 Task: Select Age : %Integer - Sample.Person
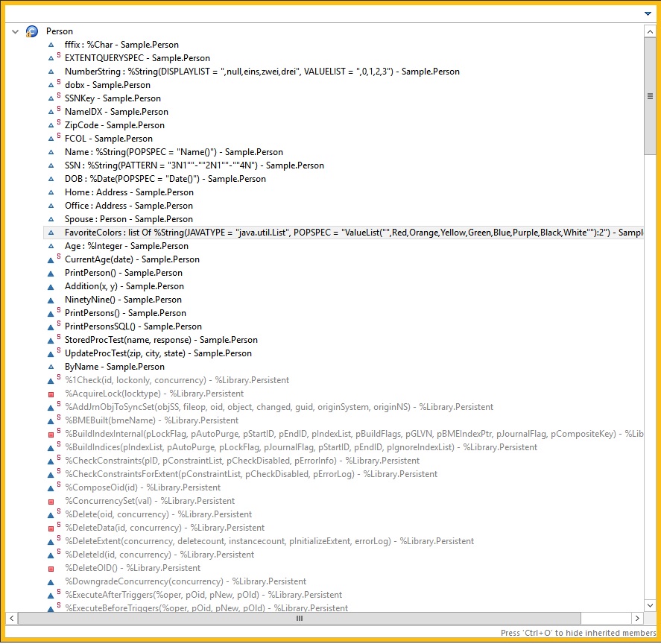pyautogui.click(x=127, y=246)
